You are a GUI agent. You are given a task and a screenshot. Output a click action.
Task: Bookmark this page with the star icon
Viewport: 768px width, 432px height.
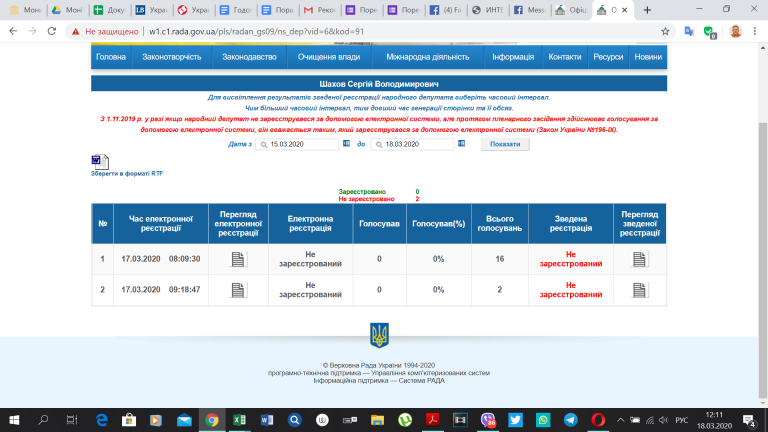[x=665, y=31]
